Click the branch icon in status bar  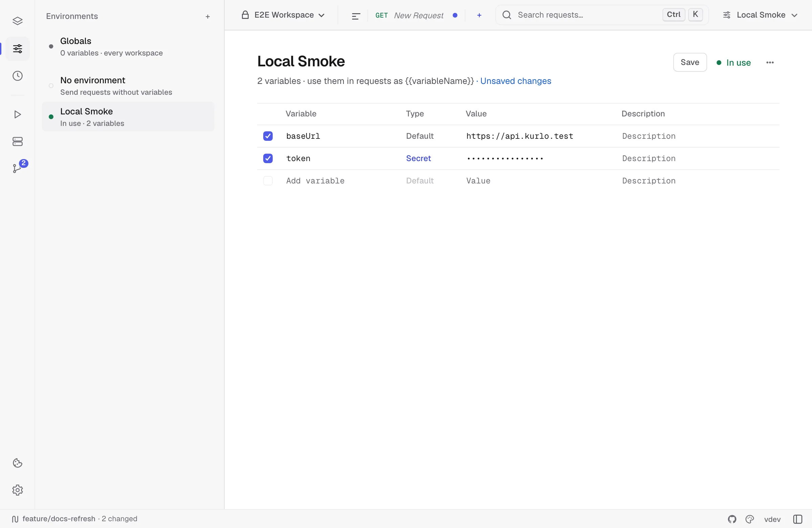click(15, 519)
